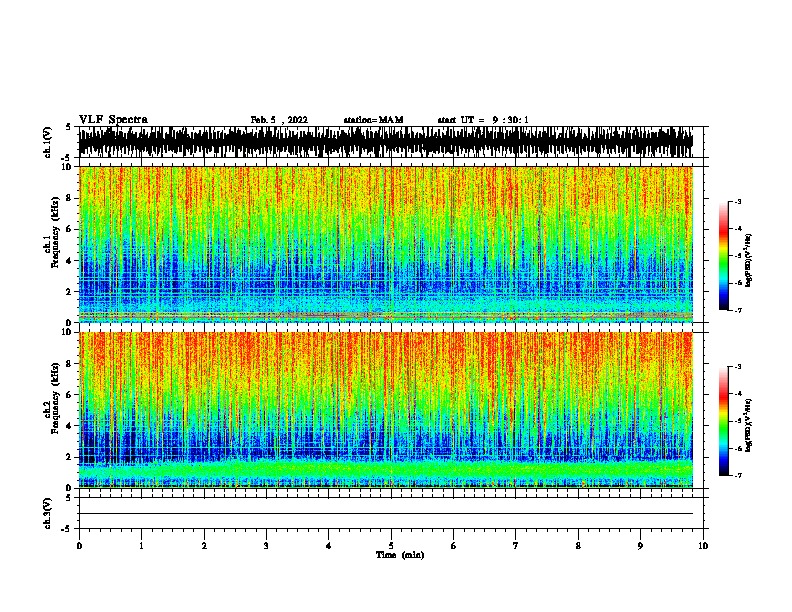Click time axis tick label "10"
The image size is (792, 612).
703,546
